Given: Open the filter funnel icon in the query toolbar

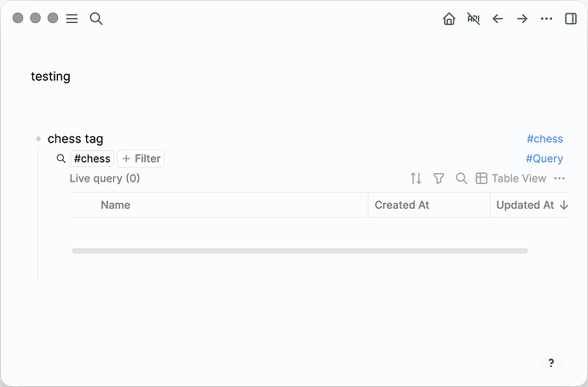Looking at the screenshot, I should 439,178.
